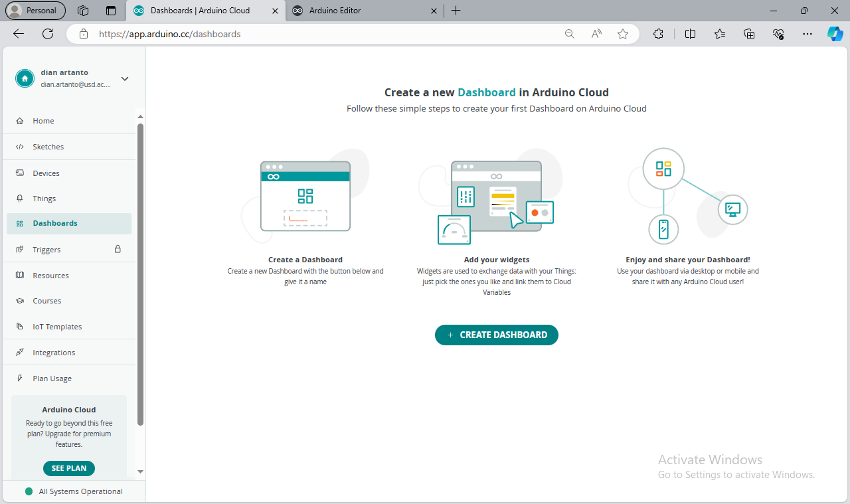Open Browser essentials heart icon
The height and width of the screenshot is (504, 850).
779,34
